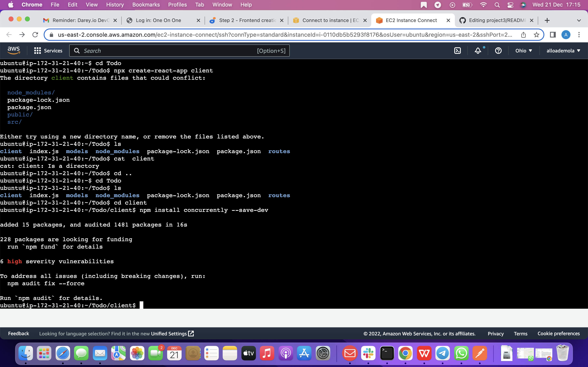Open the Ohio region selector
Screen dimensions: 588x367
click(523, 51)
